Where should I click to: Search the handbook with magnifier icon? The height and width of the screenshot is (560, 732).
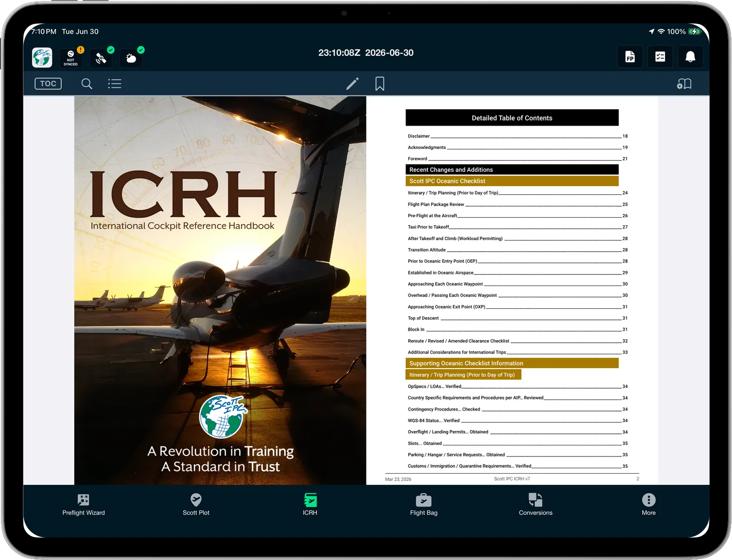(87, 84)
